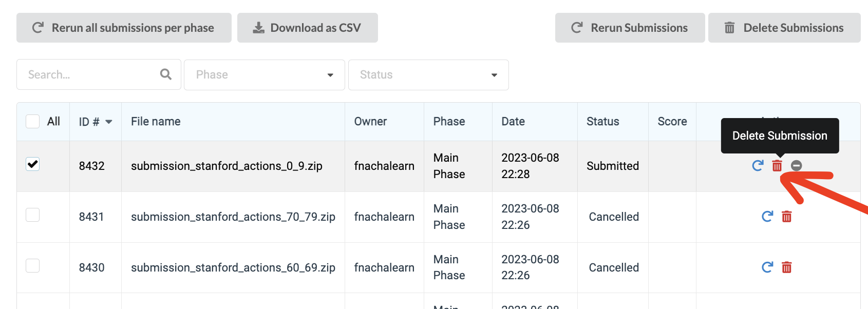868x309 pixels.
Task: Click the search magnifier icon
Action: tap(165, 74)
